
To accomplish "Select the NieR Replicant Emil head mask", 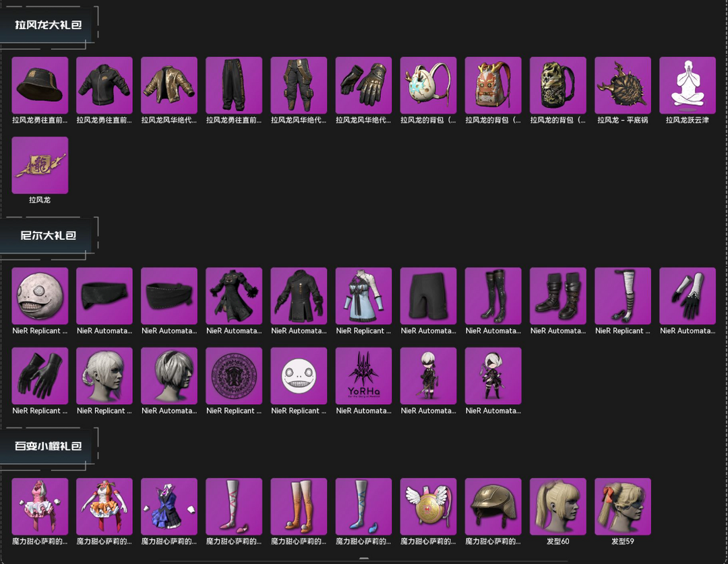I will [x=40, y=296].
